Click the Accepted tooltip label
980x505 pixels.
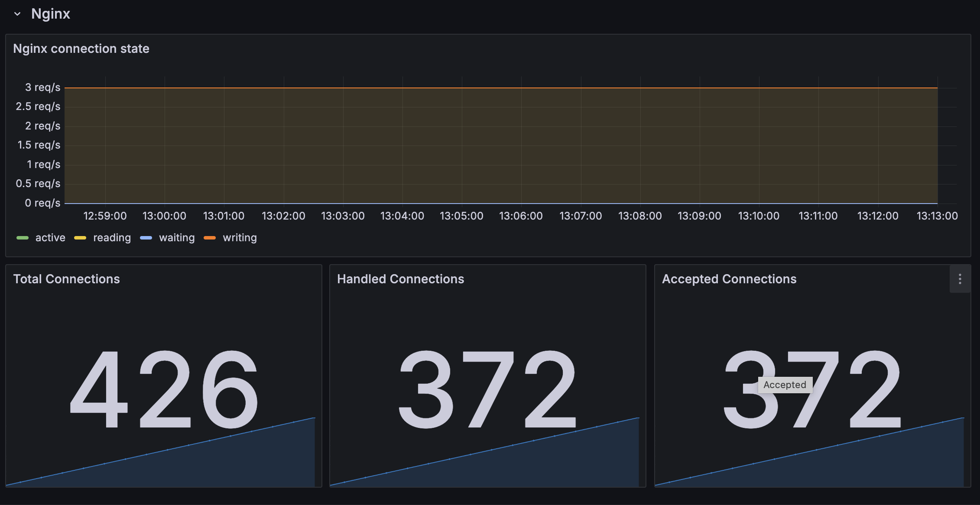(785, 385)
